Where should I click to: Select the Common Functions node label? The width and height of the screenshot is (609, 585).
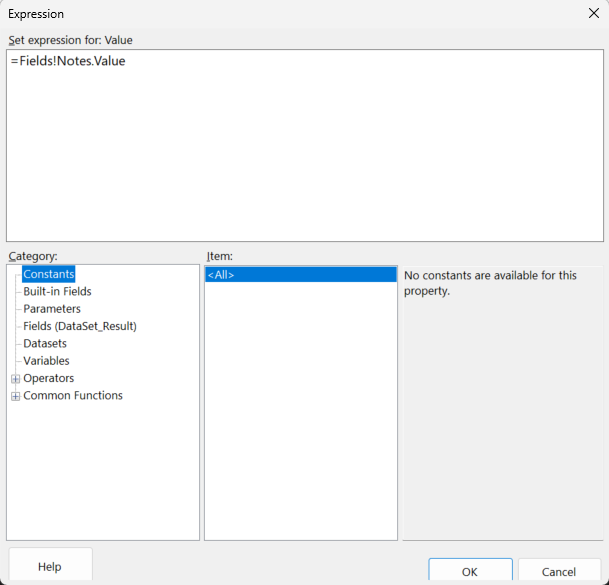[73, 395]
